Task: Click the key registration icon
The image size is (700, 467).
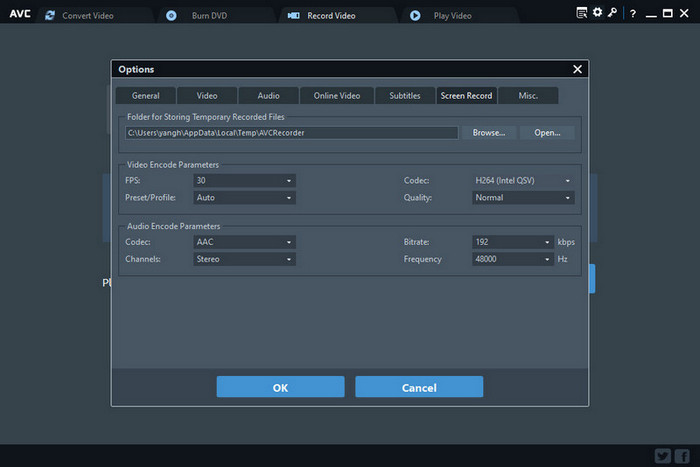Action: coord(612,13)
